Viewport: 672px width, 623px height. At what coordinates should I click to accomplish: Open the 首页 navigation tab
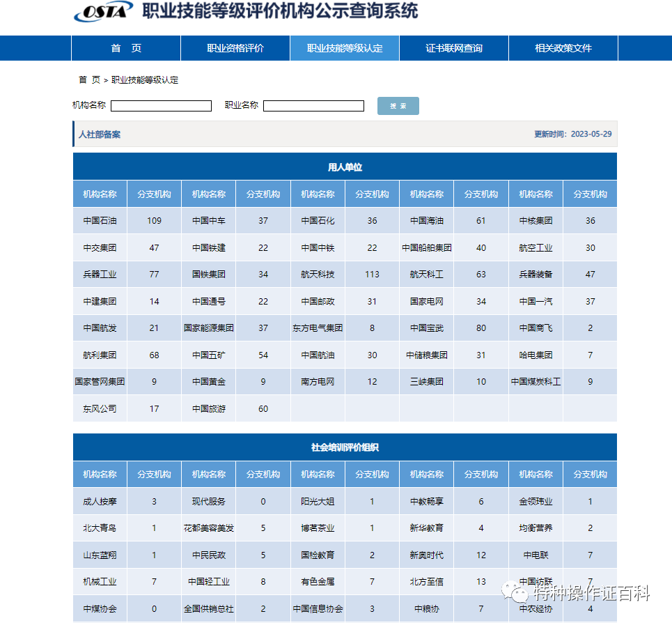click(x=126, y=48)
